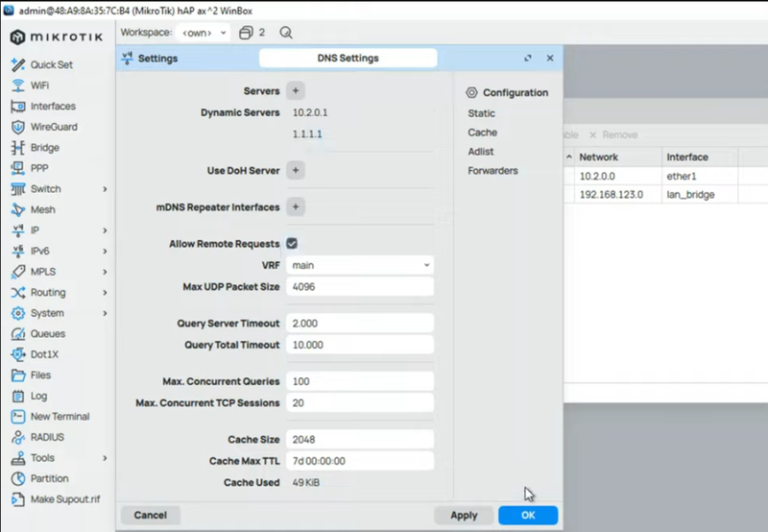Viewport: 768px width, 532px height.
Task: Expand the Switch submenu arrow
Action: point(105,189)
